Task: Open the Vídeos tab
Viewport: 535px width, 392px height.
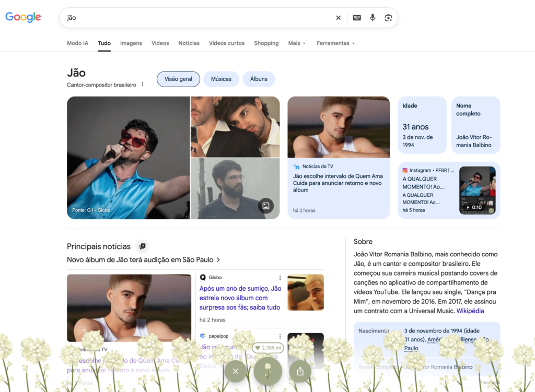Action: click(x=160, y=43)
